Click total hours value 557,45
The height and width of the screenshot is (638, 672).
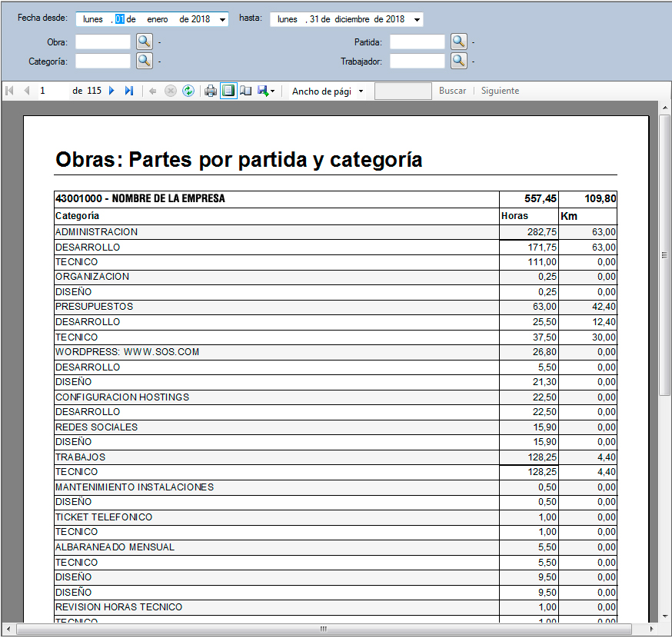540,198
